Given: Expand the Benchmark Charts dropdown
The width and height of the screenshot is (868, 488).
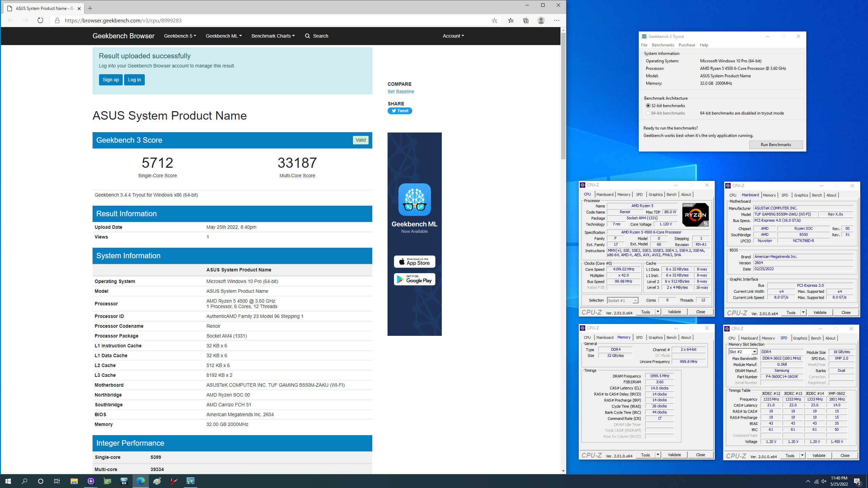Looking at the screenshot, I should [x=273, y=36].
